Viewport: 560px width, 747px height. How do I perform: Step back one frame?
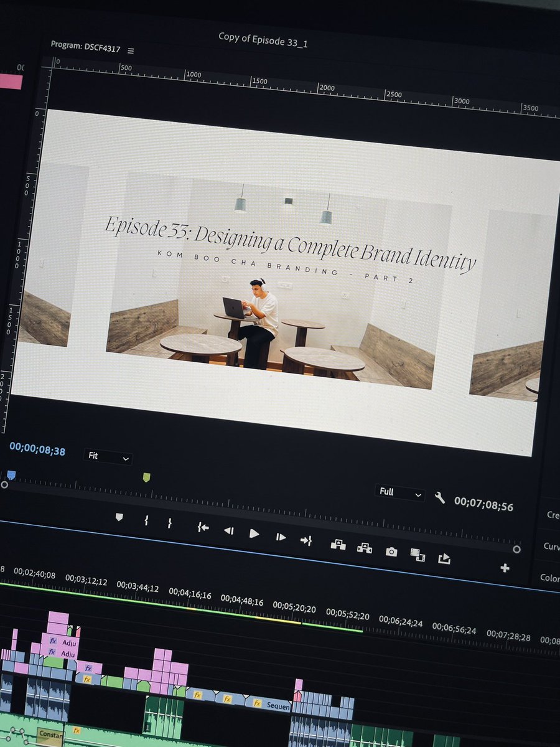click(x=228, y=531)
